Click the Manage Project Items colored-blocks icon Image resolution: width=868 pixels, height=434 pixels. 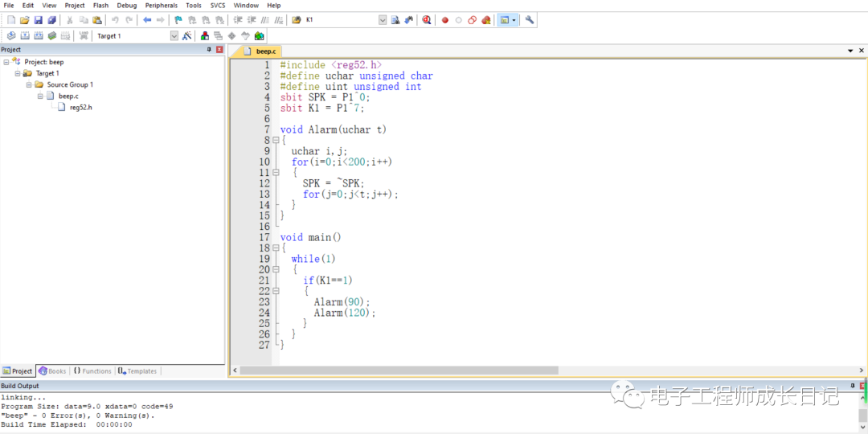[205, 36]
